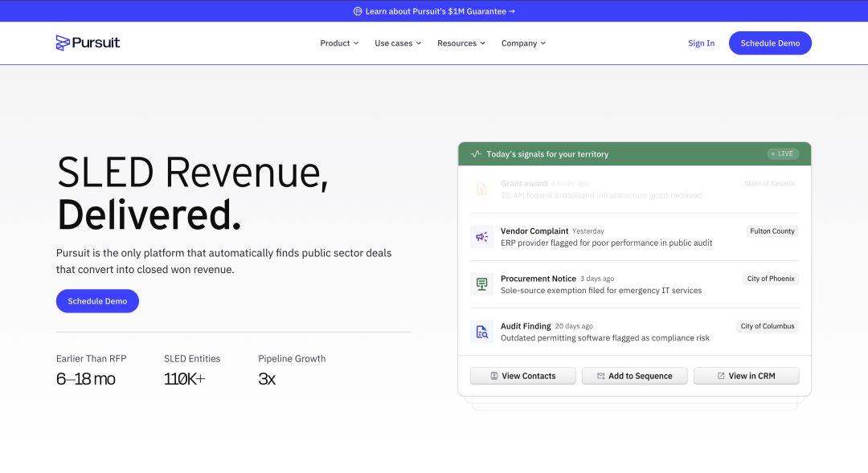
Task: Open the Company menu
Action: coord(524,43)
